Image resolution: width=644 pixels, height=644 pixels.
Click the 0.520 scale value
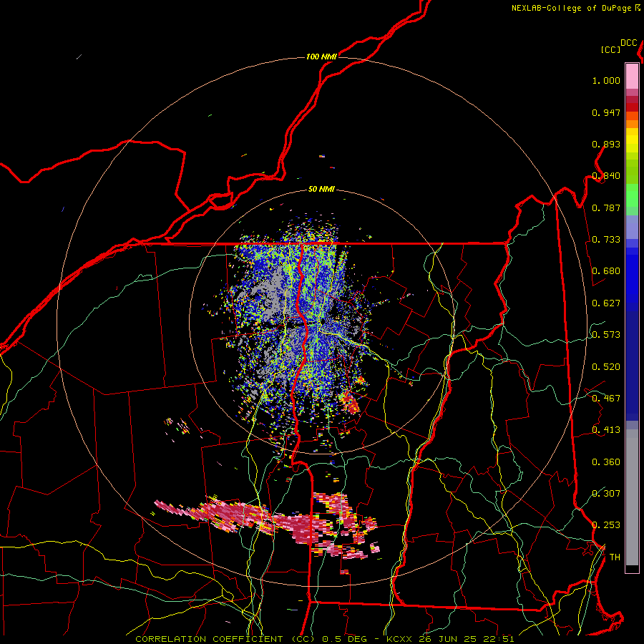click(x=606, y=367)
